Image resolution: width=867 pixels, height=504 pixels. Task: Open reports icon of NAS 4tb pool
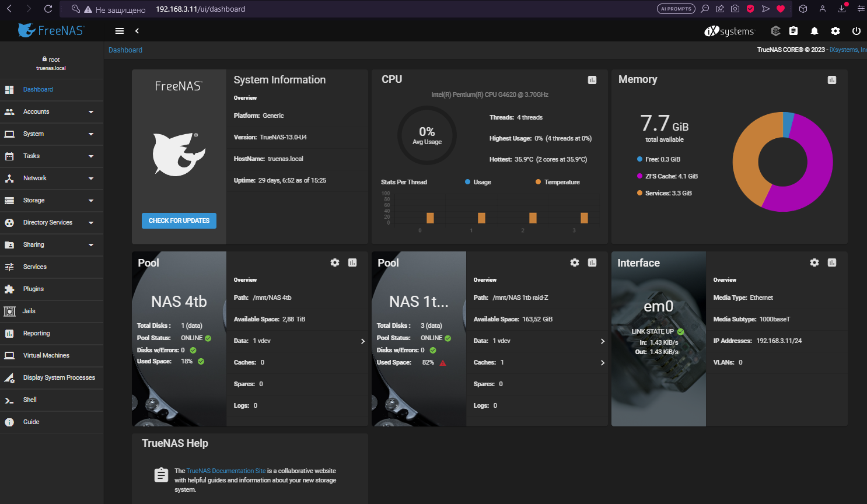point(352,262)
